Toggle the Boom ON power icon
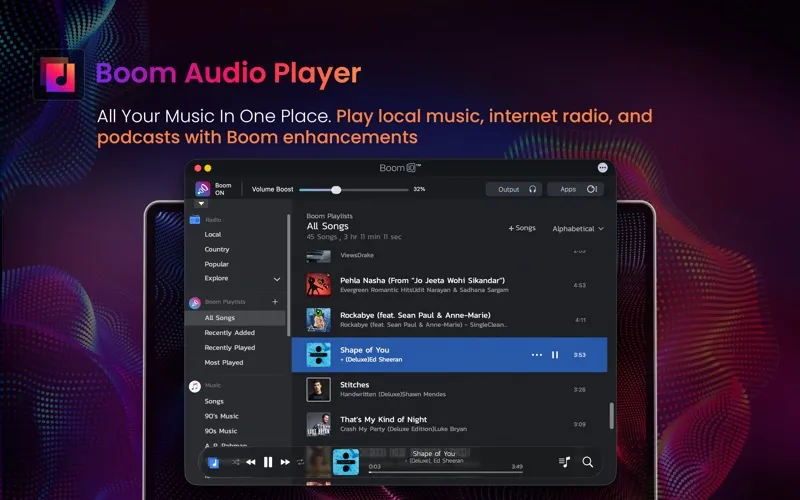Image resolution: width=800 pixels, height=500 pixels. point(203,189)
